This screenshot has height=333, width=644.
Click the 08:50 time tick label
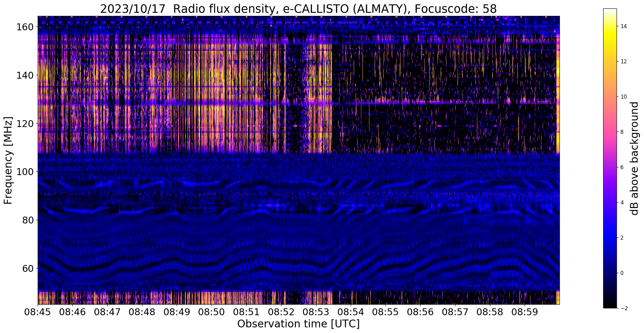(x=212, y=312)
